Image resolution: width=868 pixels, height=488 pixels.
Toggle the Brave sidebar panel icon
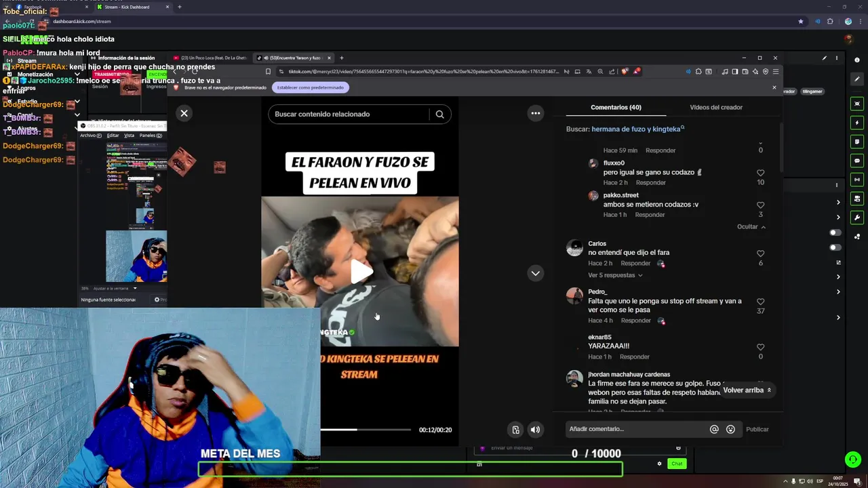pyautogui.click(x=735, y=71)
